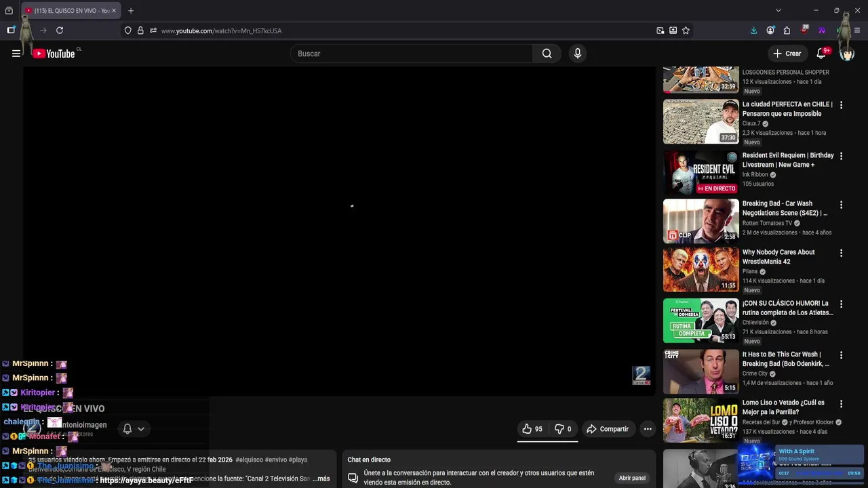Click the Canal 2 watermark on video

pyautogui.click(x=641, y=375)
